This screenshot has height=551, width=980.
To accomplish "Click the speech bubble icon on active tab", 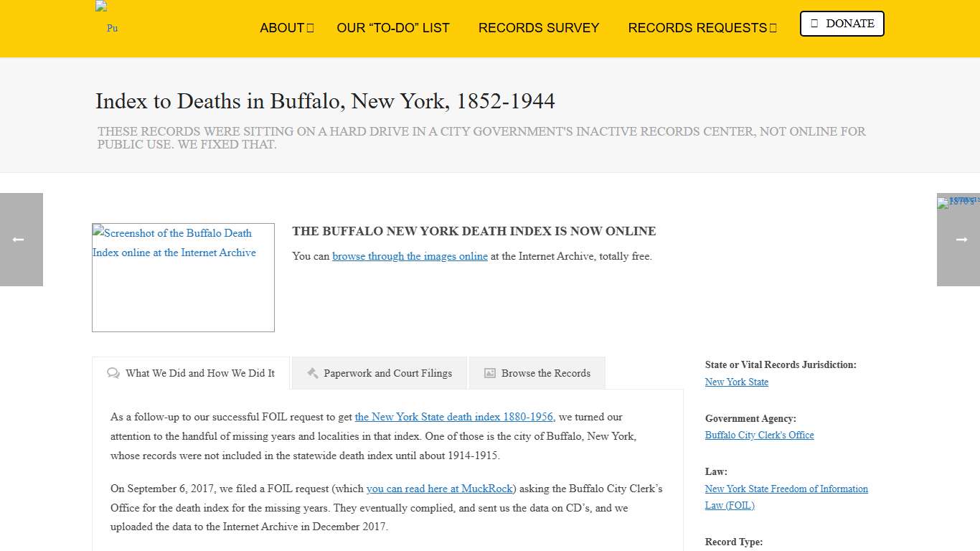I will pyautogui.click(x=113, y=373).
